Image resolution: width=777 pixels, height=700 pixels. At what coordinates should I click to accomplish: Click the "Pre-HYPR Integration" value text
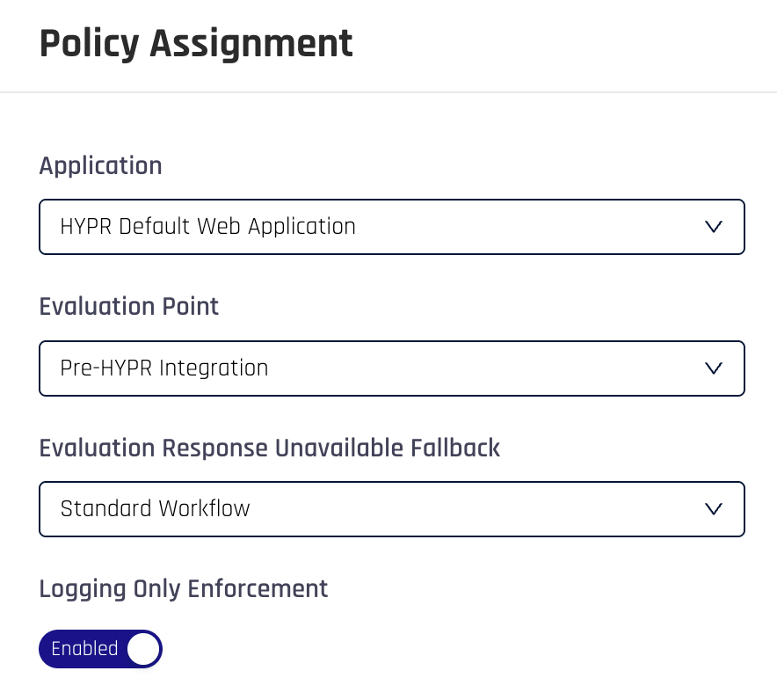tap(164, 368)
